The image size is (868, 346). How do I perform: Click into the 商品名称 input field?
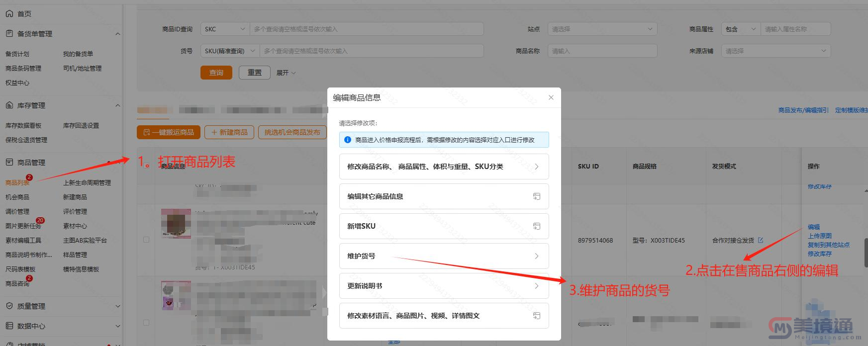click(602, 51)
